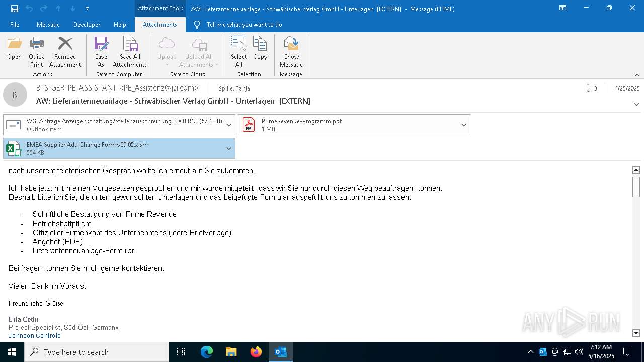Expand dropdown for PrimeRevenue-Programm.pdf attachment

tap(464, 125)
